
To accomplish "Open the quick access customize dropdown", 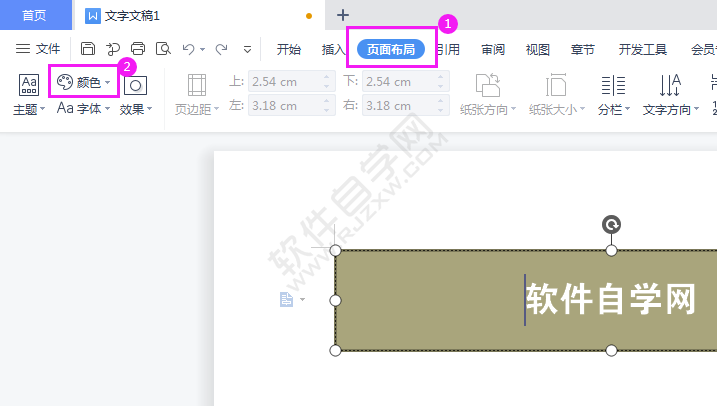I will click(247, 49).
